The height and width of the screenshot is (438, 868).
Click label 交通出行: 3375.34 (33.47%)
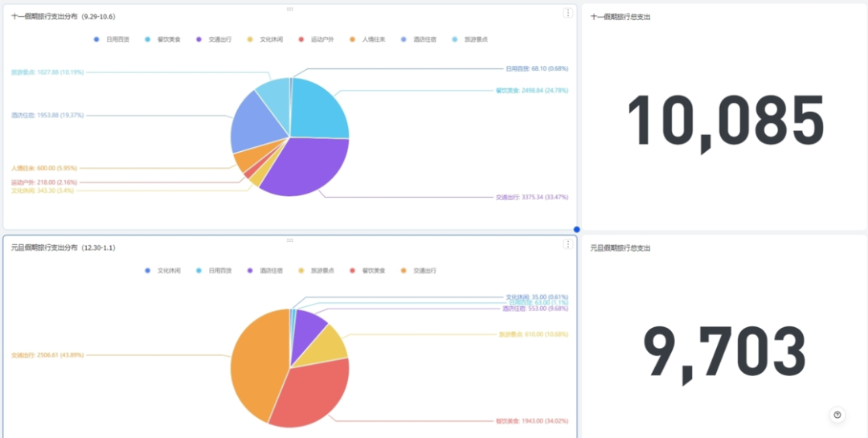coord(532,197)
